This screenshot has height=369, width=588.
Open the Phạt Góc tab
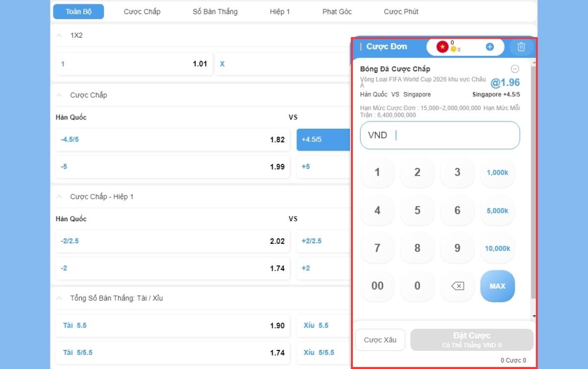[x=337, y=12]
